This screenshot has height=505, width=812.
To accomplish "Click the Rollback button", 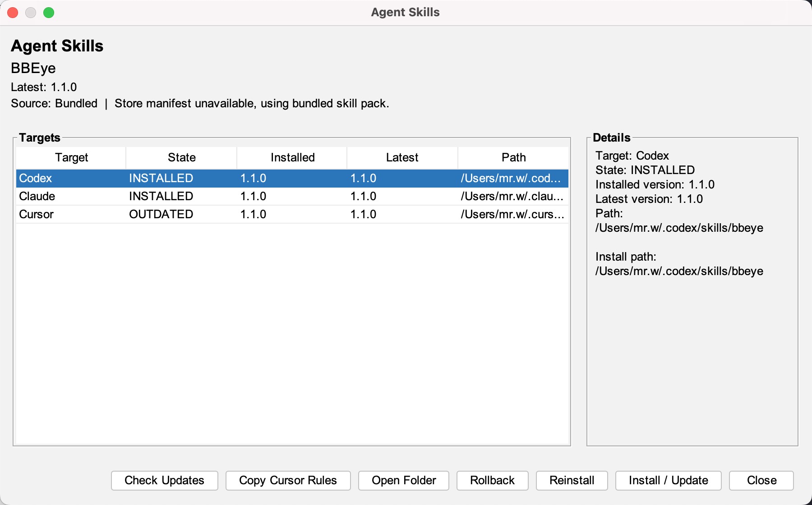I will point(492,480).
